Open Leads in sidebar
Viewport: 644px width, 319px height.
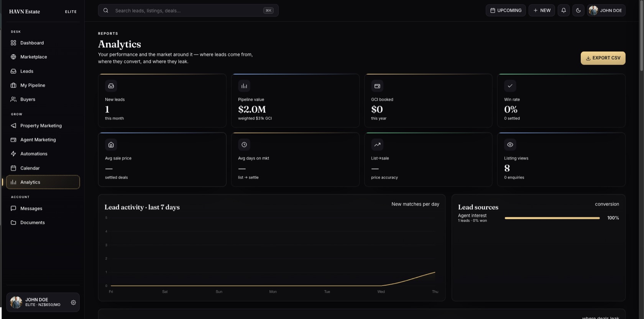43,71
